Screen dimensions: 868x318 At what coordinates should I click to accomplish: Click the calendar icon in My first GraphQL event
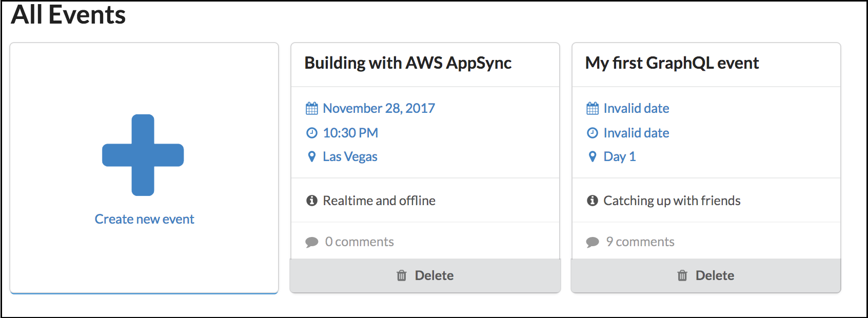(x=593, y=109)
